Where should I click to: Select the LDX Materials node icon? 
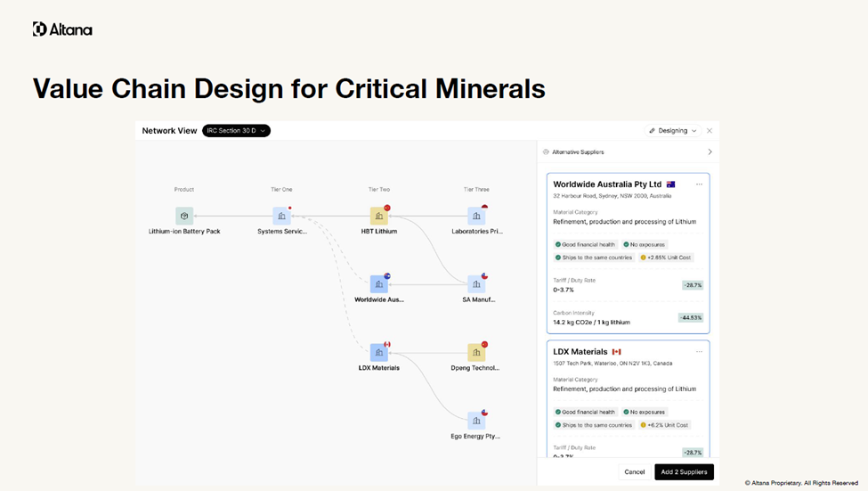[378, 353]
